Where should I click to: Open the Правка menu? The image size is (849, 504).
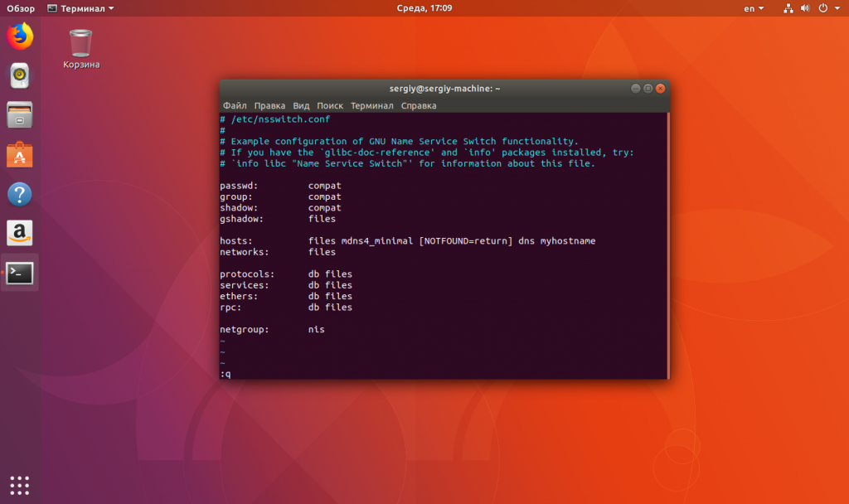pos(269,105)
